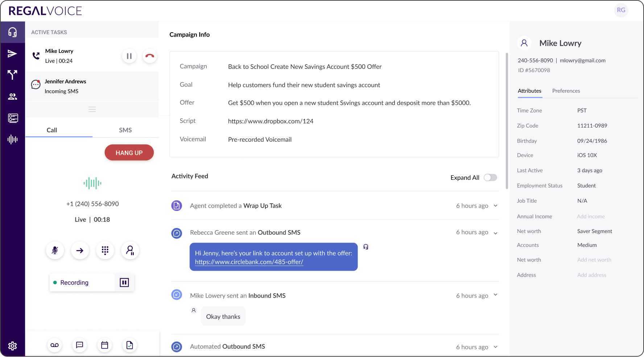The width and height of the screenshot is (644, 357).
Task: Click the active tasks panel drag handle
Action: point(92,109)
